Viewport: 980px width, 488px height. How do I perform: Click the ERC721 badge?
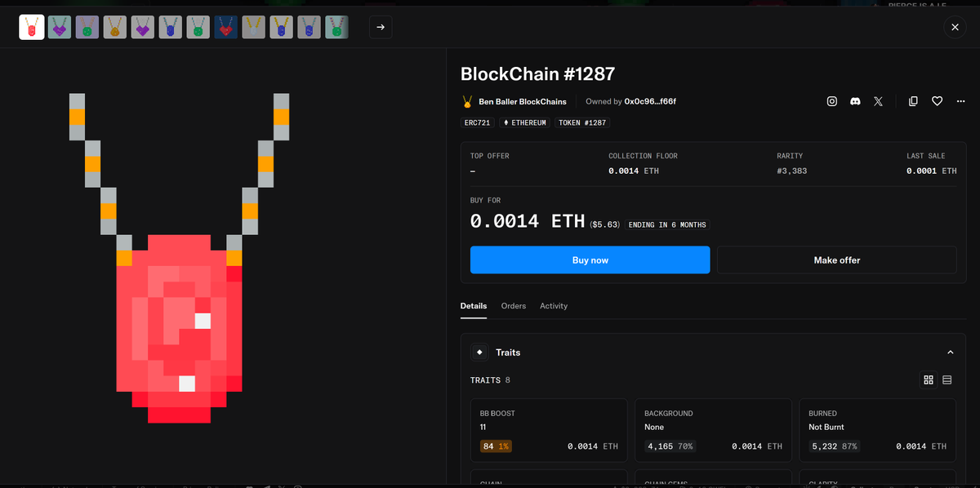pyautogui.click(x=478, y=122)
